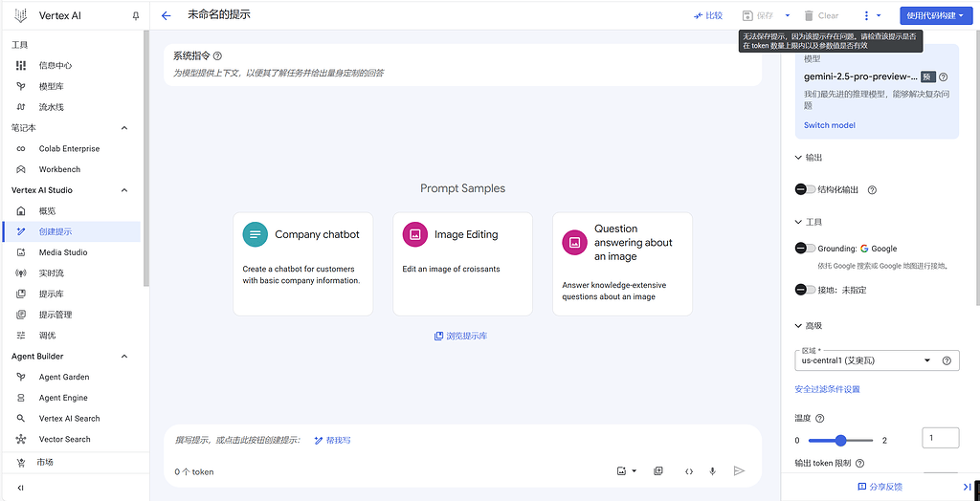Click the Media Studio icon

[21, 252]
